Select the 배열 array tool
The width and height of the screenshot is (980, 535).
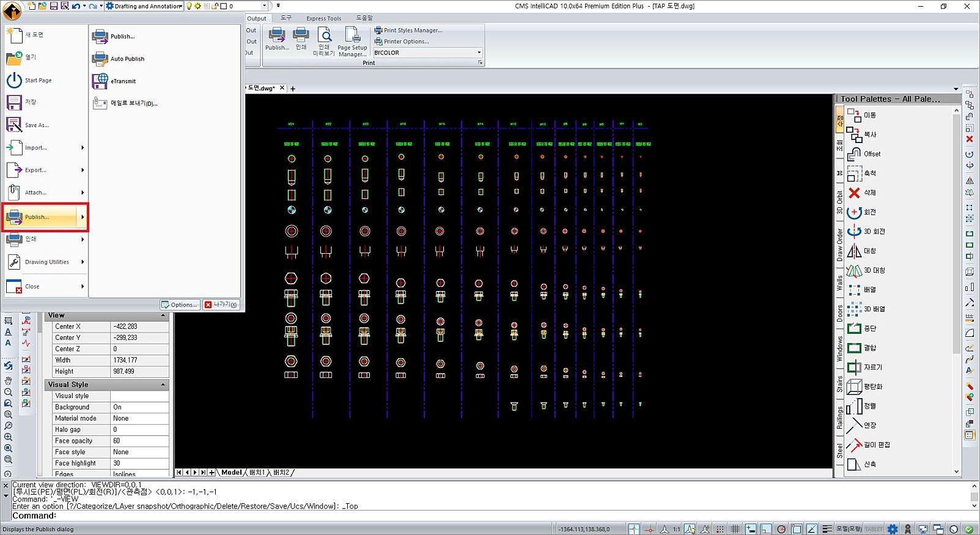point(862,290)
